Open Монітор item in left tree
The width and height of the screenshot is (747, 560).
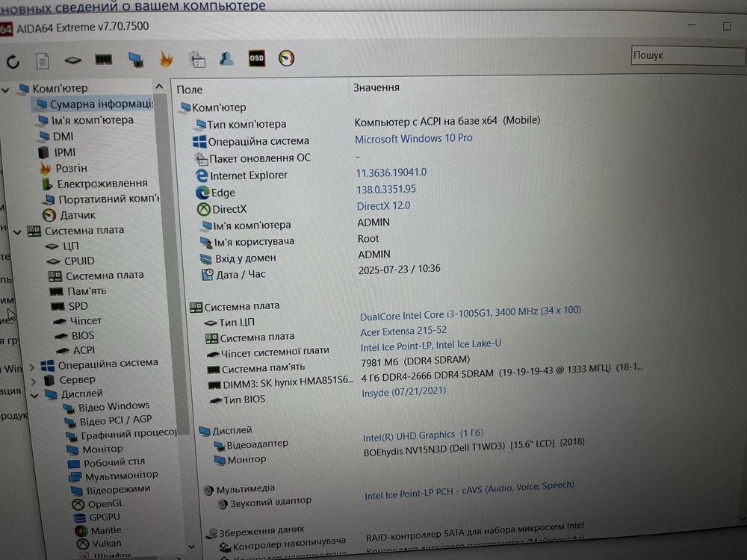coord(95,449)
